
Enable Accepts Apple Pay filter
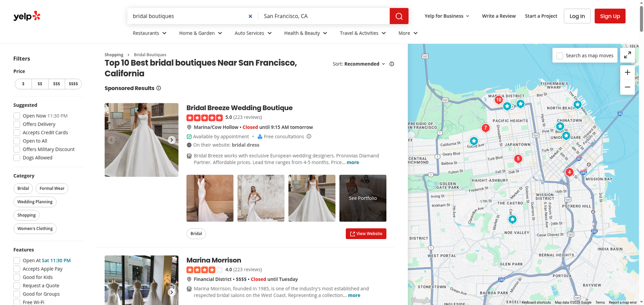(x=17, y=269)
